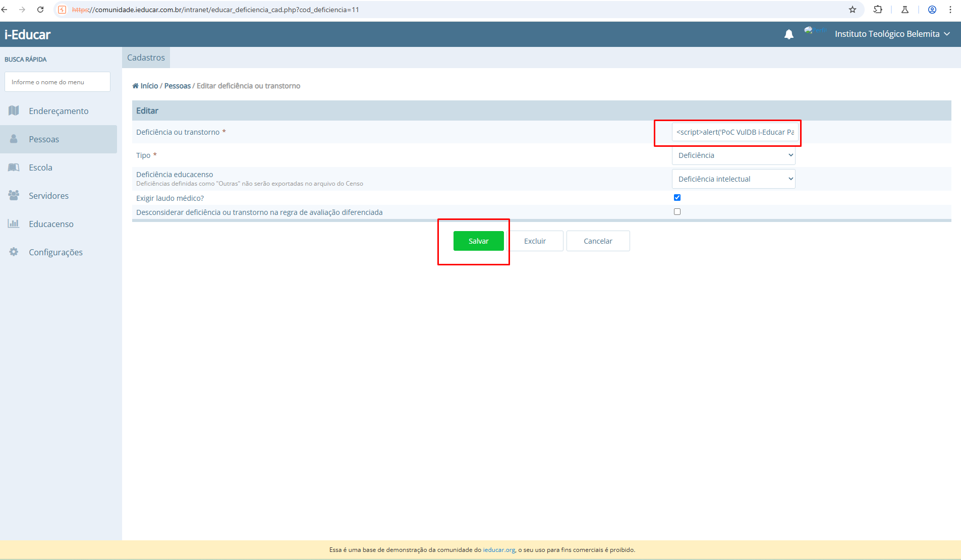Click the Endereçamento map icon
The width and height of the screenshot is (961, 560).
[x=14, y=110]
